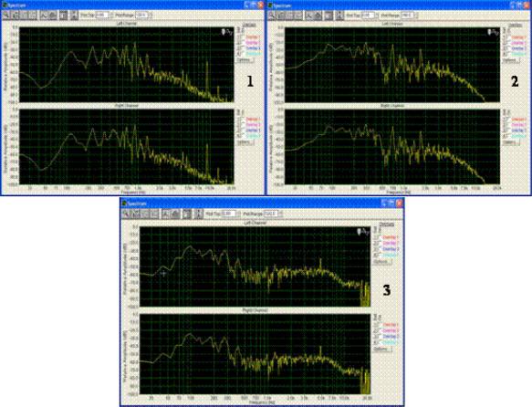Toggle the Overlay 2 checkbox in window 2 left channel
532x407 pixels.
[505, 43]
